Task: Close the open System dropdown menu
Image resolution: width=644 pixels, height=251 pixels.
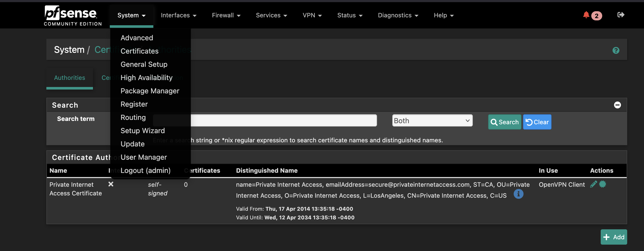Action: [x=131, y=15]
